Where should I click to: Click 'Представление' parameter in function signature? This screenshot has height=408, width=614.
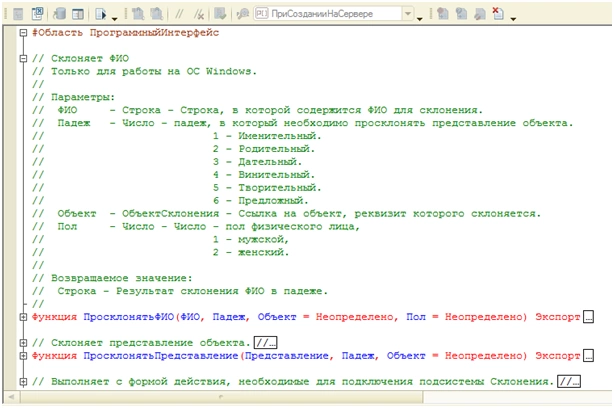pos(286,356)
